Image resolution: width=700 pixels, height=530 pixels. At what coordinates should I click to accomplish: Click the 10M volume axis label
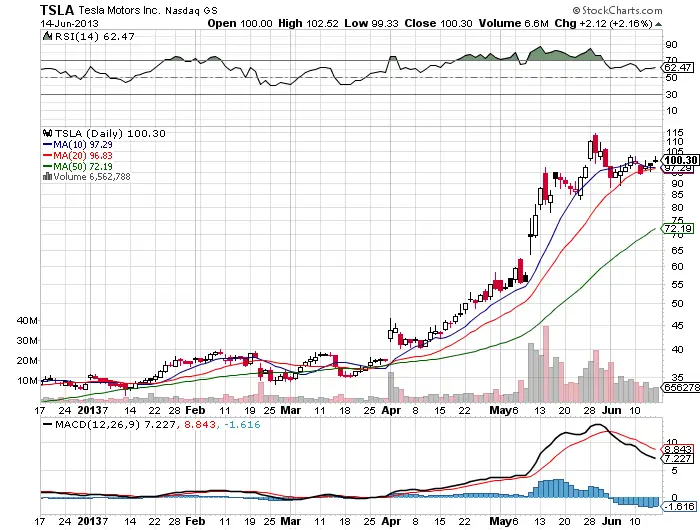tap(27, 381)
